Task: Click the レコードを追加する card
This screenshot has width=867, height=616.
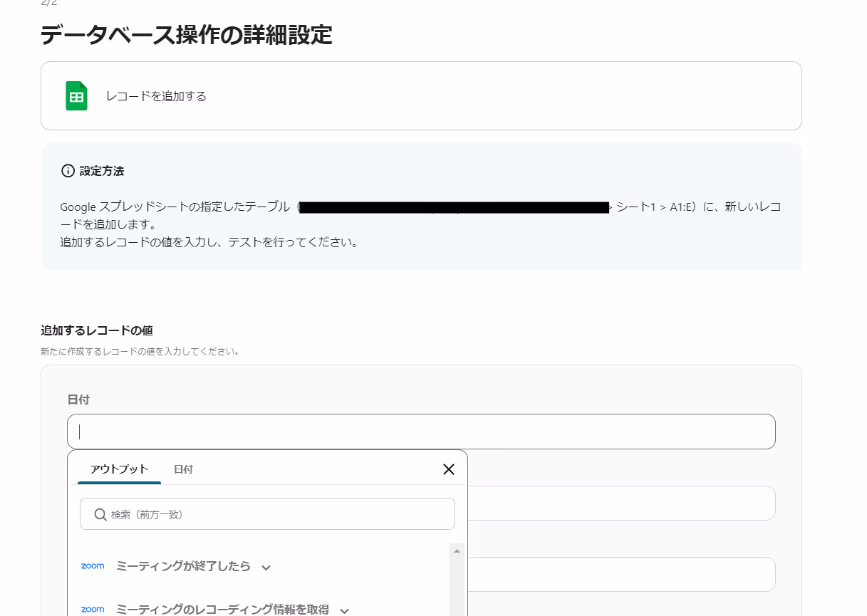Action: (x=421, y=95)
